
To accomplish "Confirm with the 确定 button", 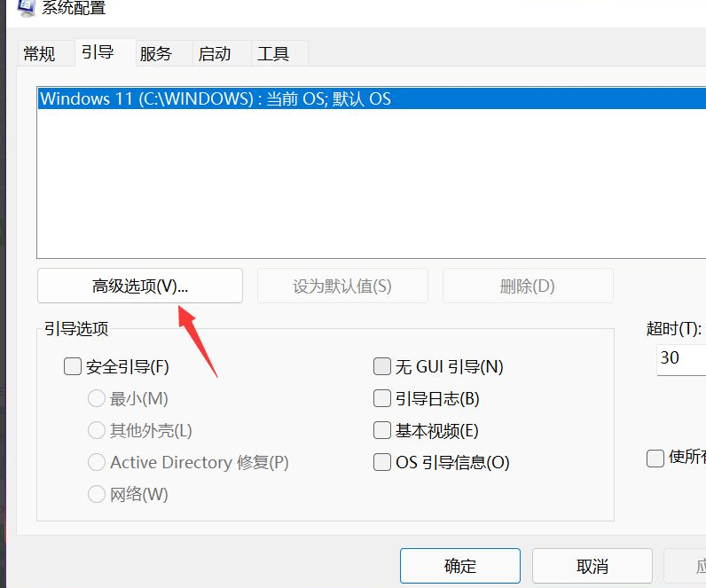I will coord(459,566).
